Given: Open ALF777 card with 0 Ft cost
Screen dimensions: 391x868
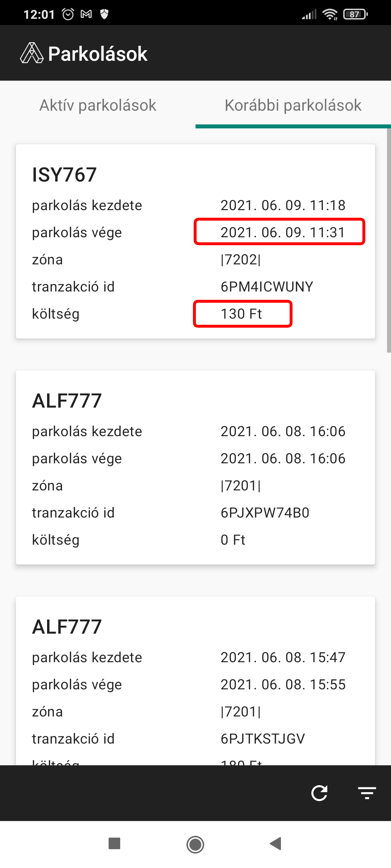Looking at the screenshot, I should (x=195, y=467).
